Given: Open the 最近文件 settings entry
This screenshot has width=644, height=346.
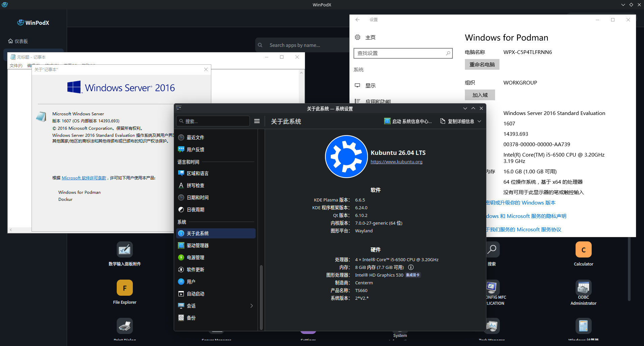Looking at the screenshot, I should [x=216, y=137].
